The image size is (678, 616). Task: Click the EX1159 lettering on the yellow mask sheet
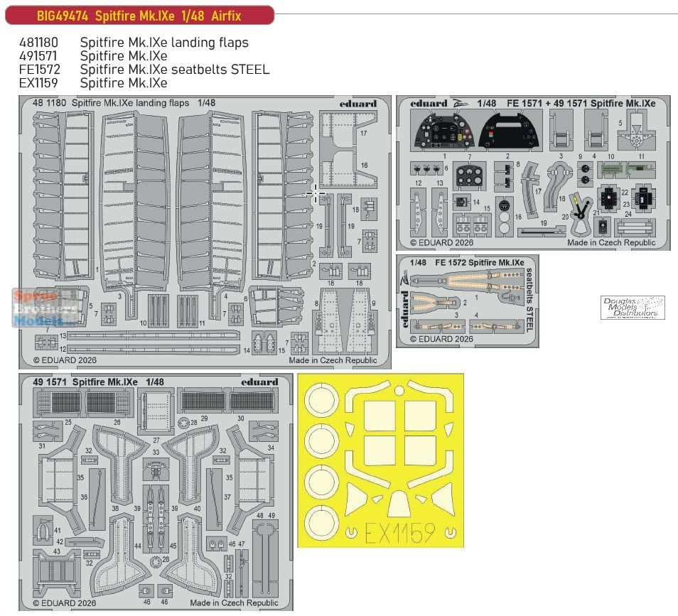[400, 533]
